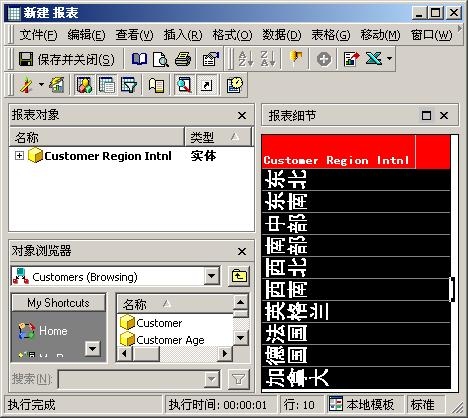The image size is (468, 418).
Task: Open the 格式(O) menu
Action: [232, 35]
